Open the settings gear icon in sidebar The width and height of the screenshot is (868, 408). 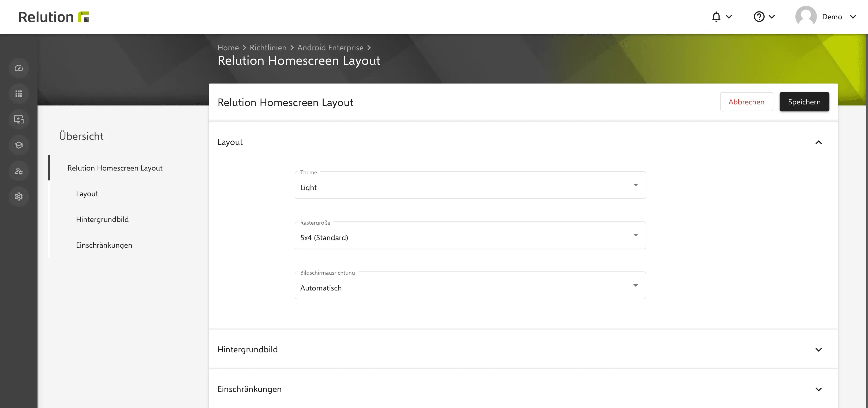pyautogui.click(x=19, y=196)
